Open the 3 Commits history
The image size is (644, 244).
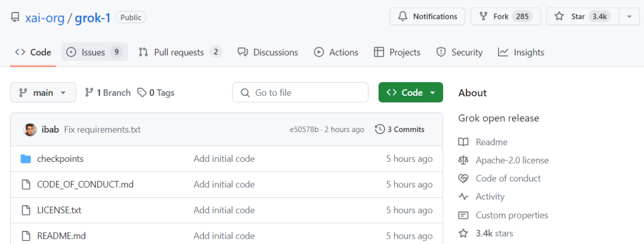(400, 129)
